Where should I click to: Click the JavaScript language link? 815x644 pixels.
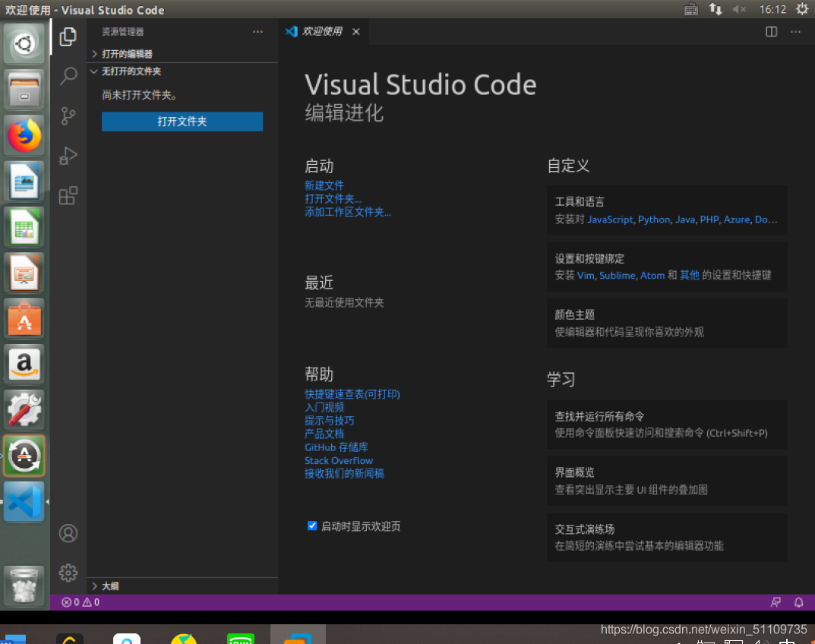pos(610,219)
